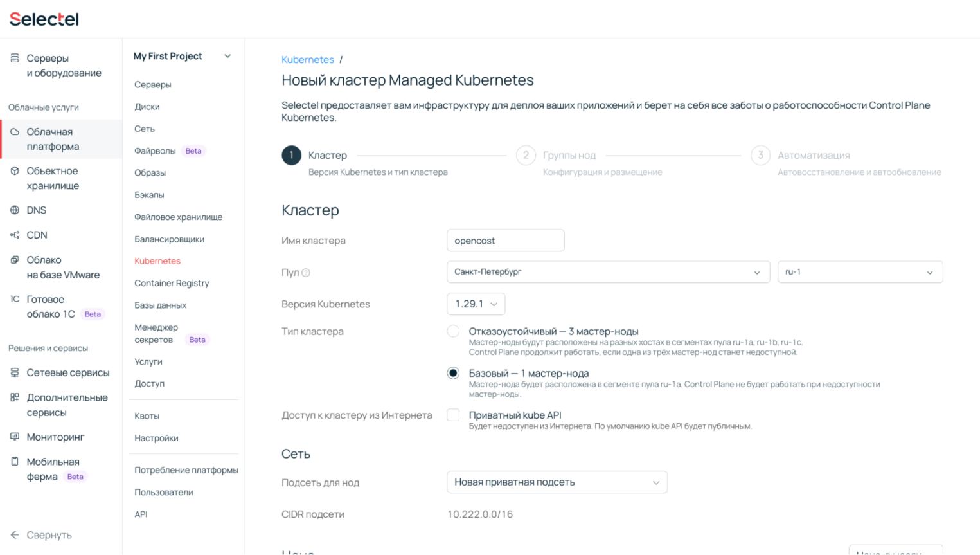Open Новая приватная подсеть dropdown
Image resolution: width=980 pixels, height=555 pixels.
pos(557,482)
